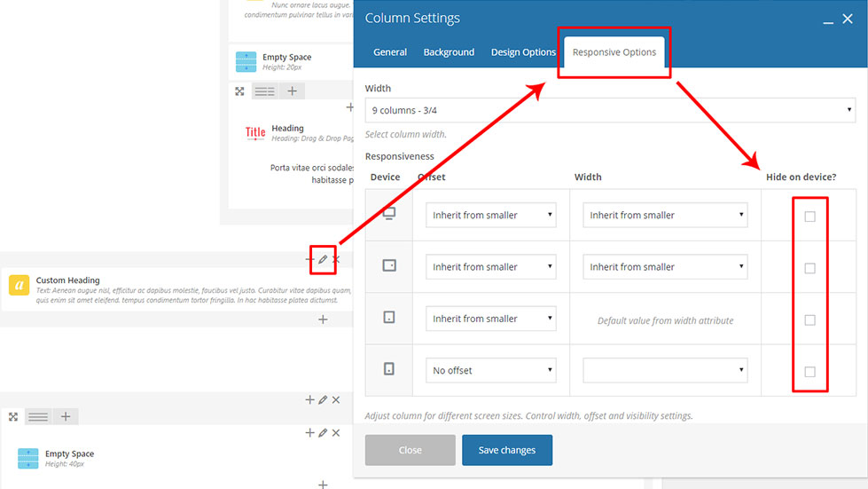Enable Hide on device for the desktop row

coord(809,217)
